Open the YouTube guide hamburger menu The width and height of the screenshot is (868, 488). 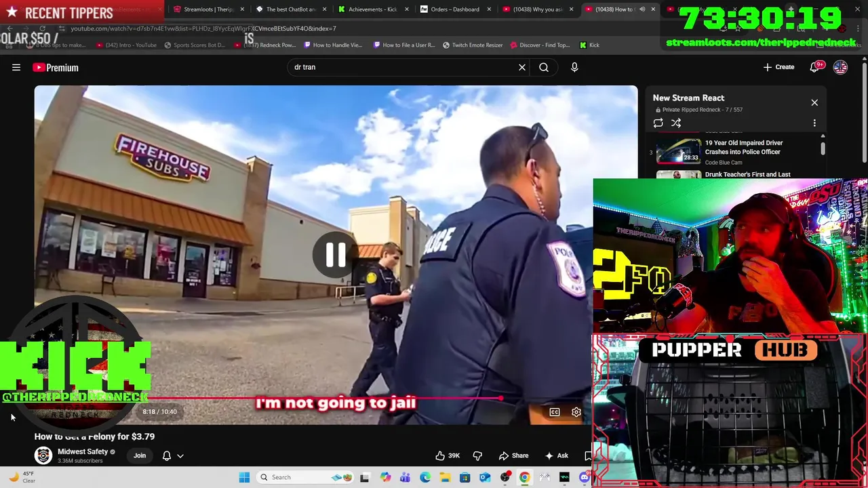(x=16, y=67)
